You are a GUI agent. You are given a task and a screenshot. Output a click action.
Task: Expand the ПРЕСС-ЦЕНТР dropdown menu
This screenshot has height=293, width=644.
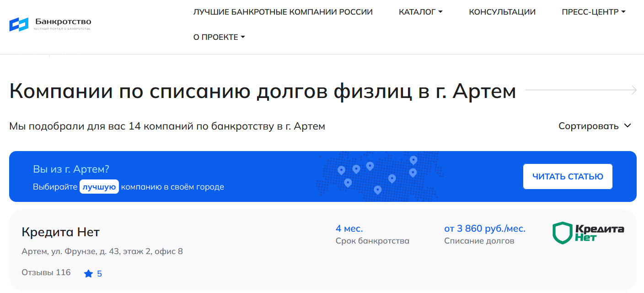pyautogui.click(x=594, y=12)
